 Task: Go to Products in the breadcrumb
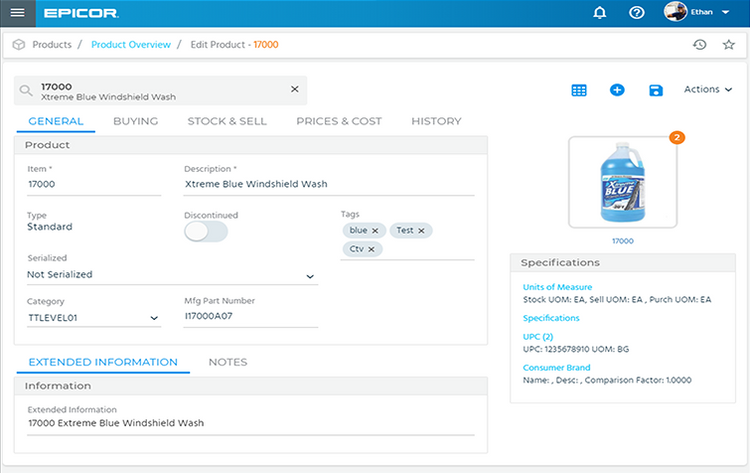coord(52,44)
